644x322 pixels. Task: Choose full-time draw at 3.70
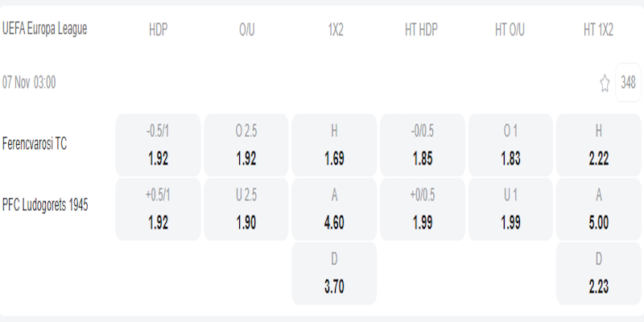coord(335,273)
